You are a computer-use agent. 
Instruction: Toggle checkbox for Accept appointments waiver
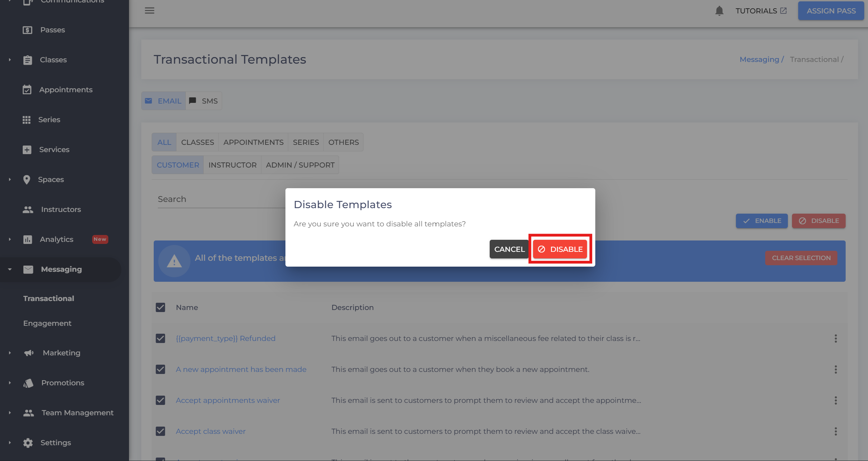(160, 400)
